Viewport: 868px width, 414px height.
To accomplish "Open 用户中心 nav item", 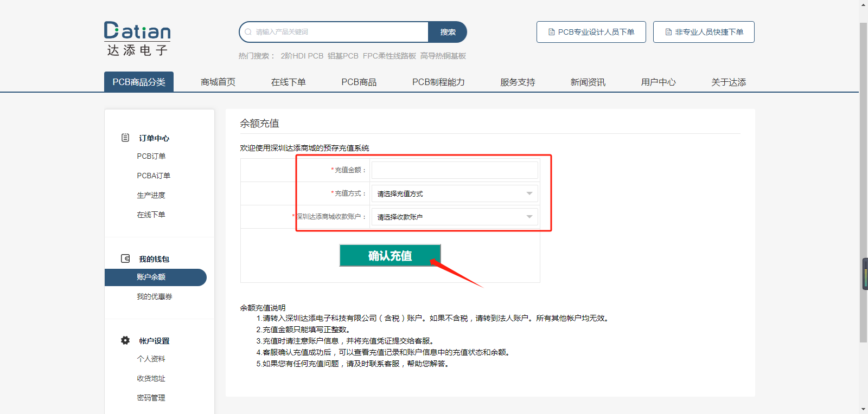I will 659,82.
